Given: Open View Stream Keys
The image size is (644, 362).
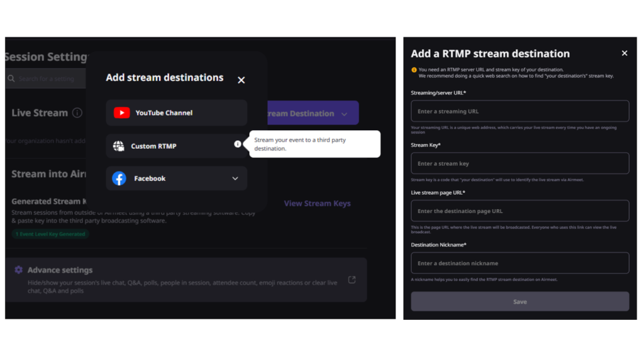Looking at the screenshot, I should (x=317, y=203).
